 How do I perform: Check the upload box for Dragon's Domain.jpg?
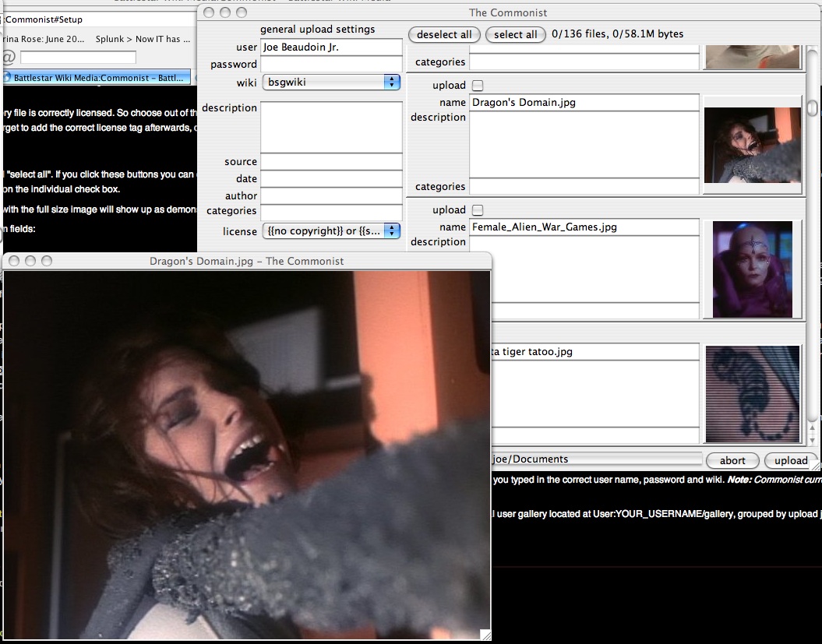(478, 86)
